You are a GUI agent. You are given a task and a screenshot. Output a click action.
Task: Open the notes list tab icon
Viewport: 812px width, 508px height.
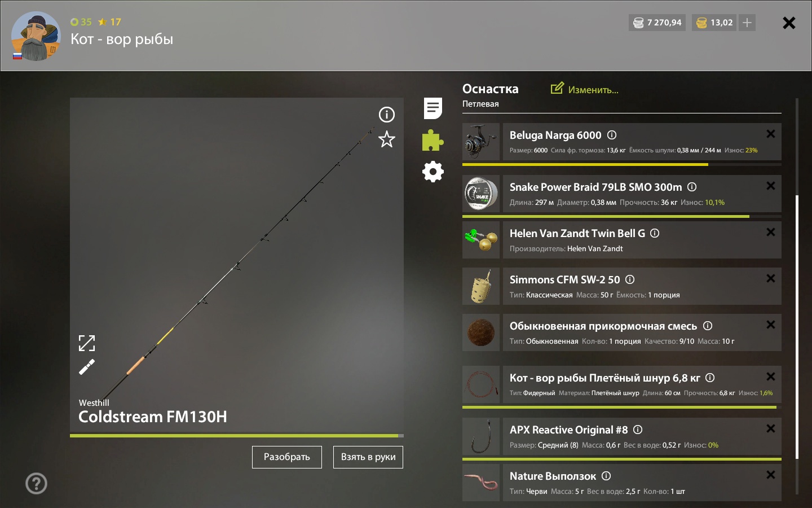pyautogui.click(x=433, y=108)
